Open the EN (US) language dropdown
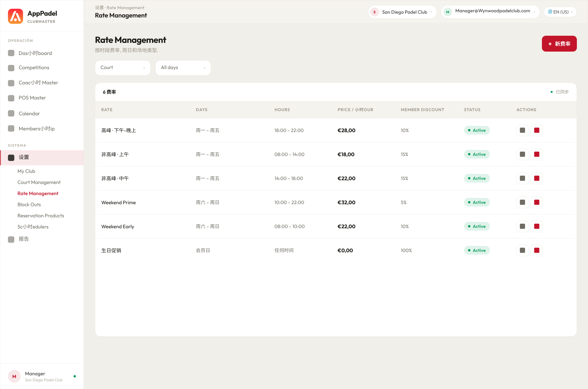Viewport: 588px width, 389px height. coord(560,12)
